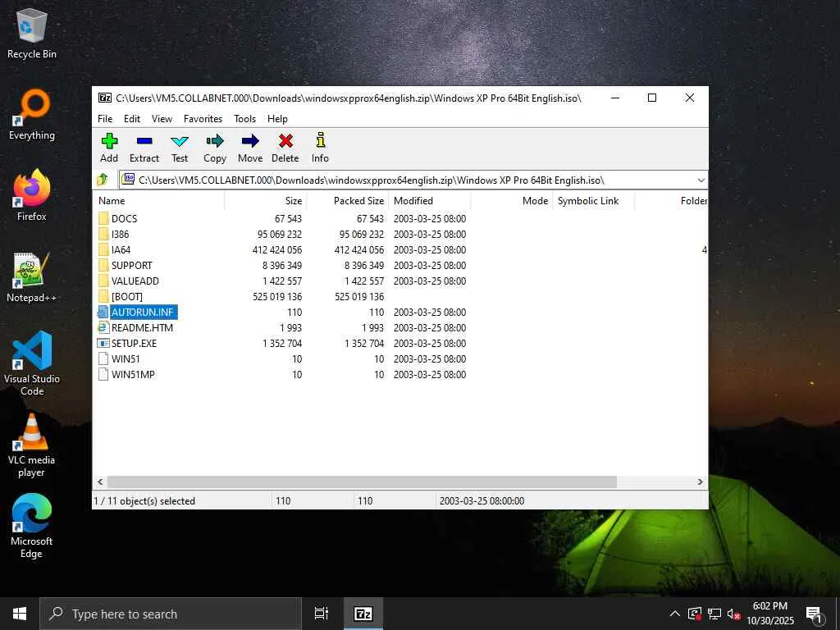Screen dimensions: 840x630
Task: Select the WIN51MP file name
Action: [133, 374]
